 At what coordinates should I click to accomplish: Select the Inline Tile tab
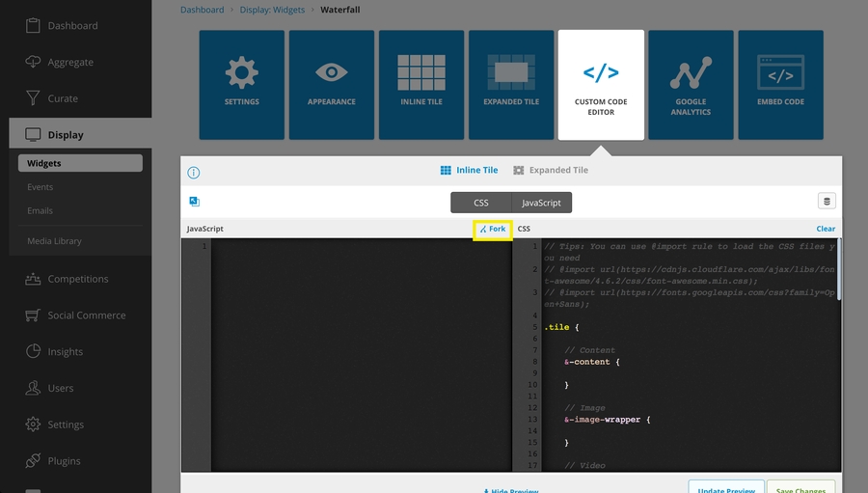[x=470, y=171]
